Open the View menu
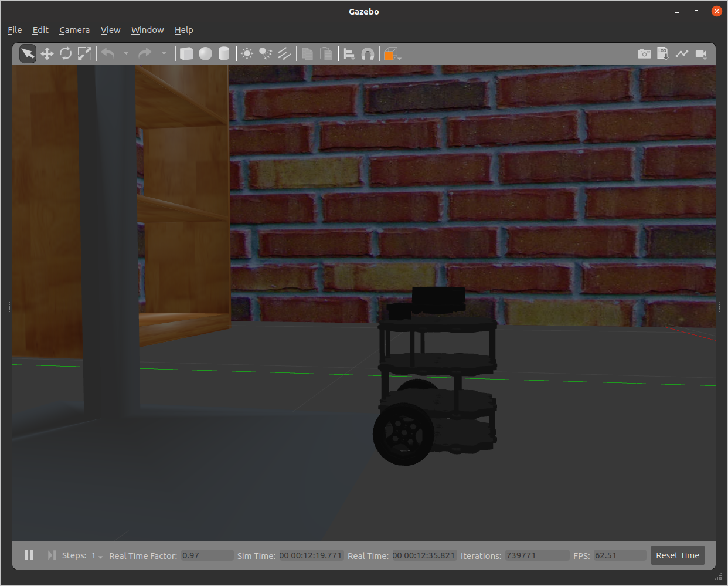Screen dimensions: 728x586 (110, 30)
